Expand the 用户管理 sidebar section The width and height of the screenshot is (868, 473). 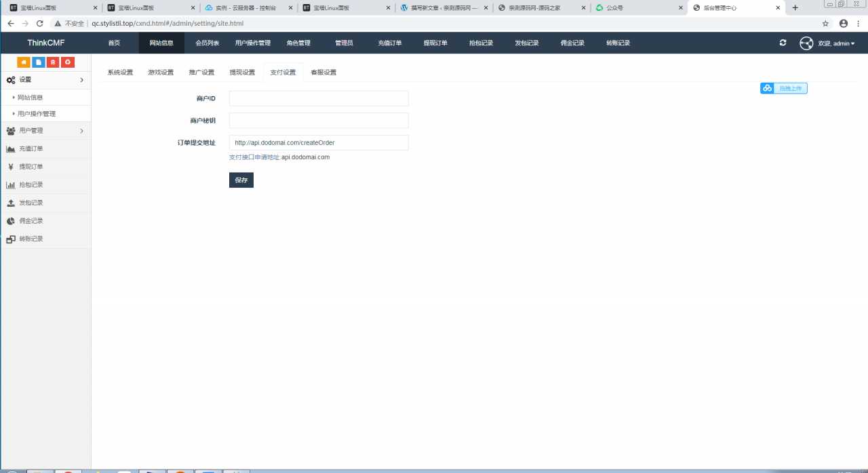[x=45, y=131]
